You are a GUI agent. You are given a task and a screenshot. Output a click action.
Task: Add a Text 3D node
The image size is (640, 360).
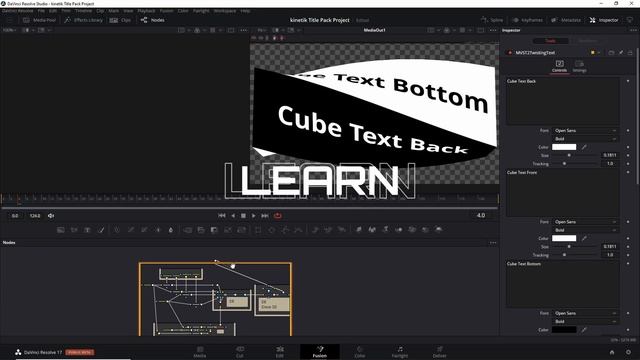tap(385, 230)
